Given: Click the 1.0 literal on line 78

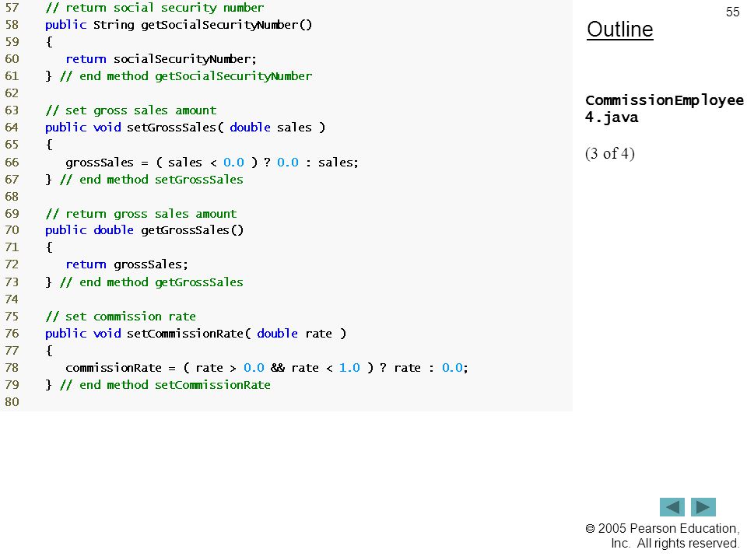Looking at the screenshot, I should coord(349,368).
